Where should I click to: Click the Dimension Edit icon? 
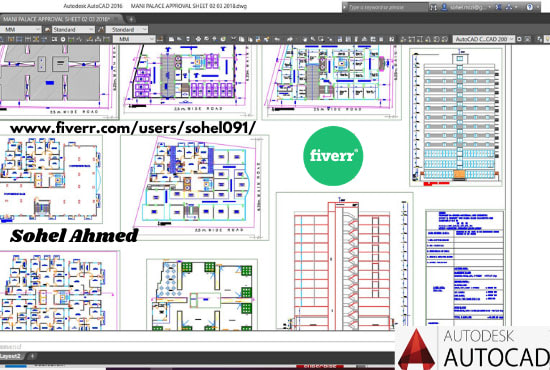[90, 39]
